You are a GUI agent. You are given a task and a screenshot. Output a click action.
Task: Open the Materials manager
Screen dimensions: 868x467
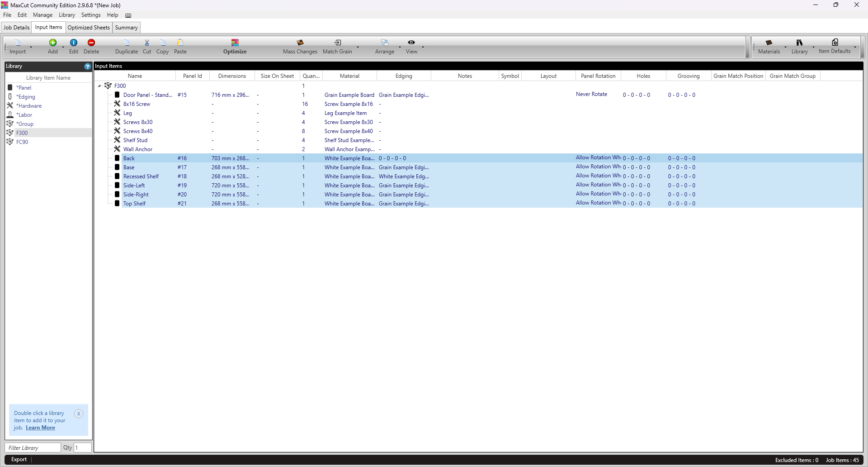coord(769,47)
